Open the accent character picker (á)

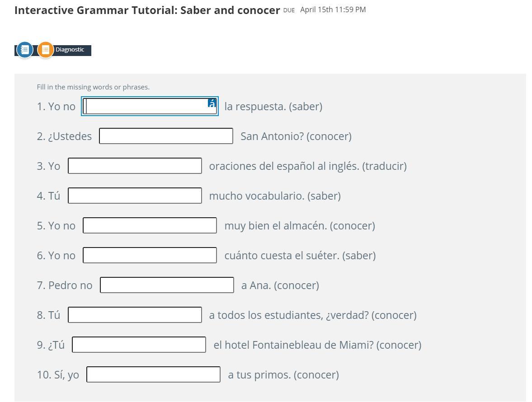tap(212, 103)
